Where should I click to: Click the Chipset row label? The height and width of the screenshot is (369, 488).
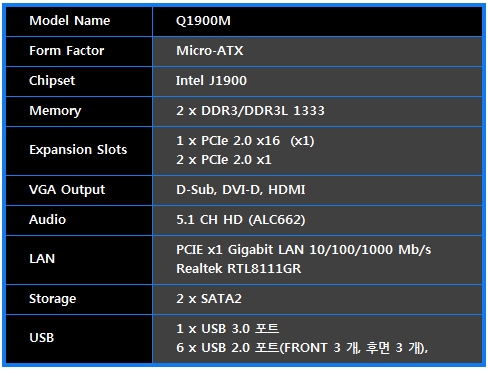click(x=52, y=81)
